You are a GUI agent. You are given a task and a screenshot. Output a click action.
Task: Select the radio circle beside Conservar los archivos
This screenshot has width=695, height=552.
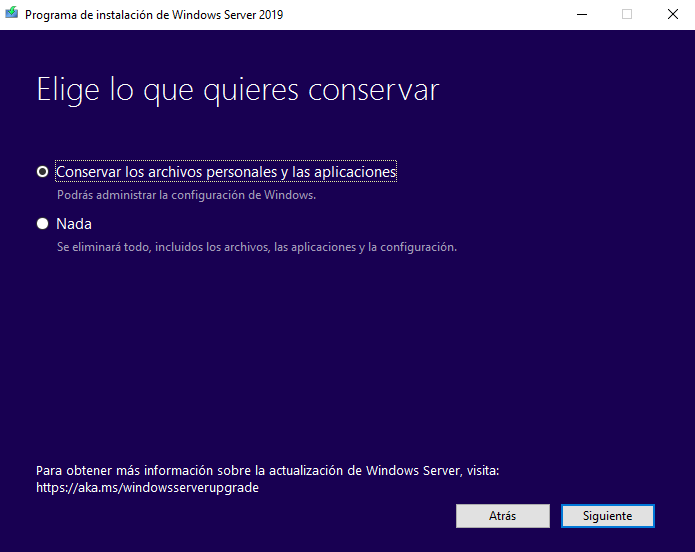[x=42, y=172]
